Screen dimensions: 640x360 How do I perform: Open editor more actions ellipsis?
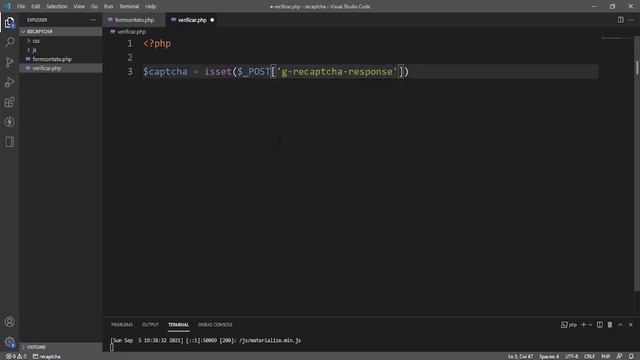coord(631,20)
